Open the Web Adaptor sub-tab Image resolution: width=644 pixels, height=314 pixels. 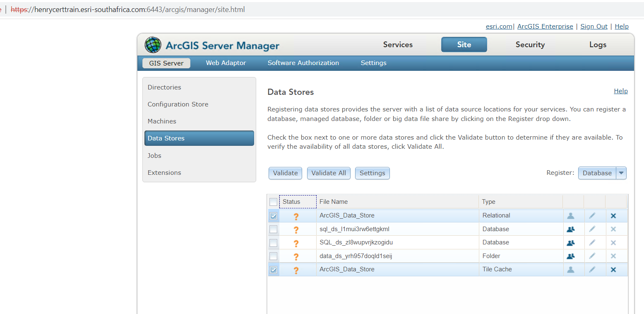pyautogui.click(x=226, y=63)
